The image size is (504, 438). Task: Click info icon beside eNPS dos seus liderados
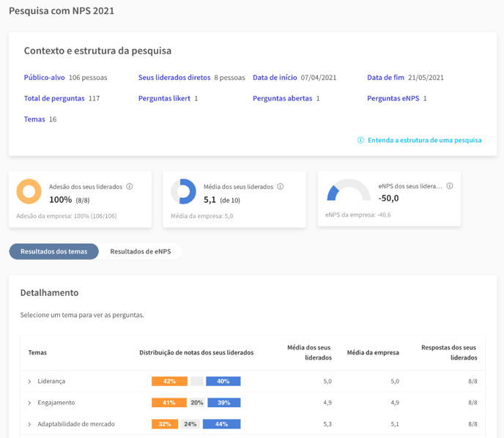(x=450, y=186)
